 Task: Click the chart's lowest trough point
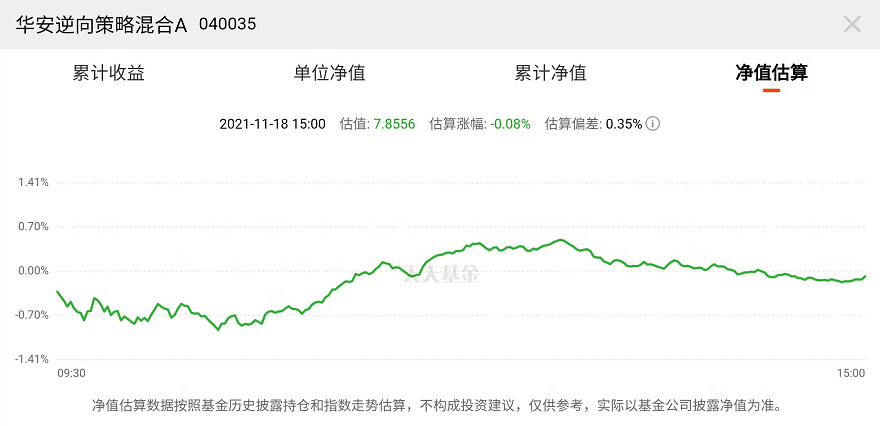click(x=218, y=329)
